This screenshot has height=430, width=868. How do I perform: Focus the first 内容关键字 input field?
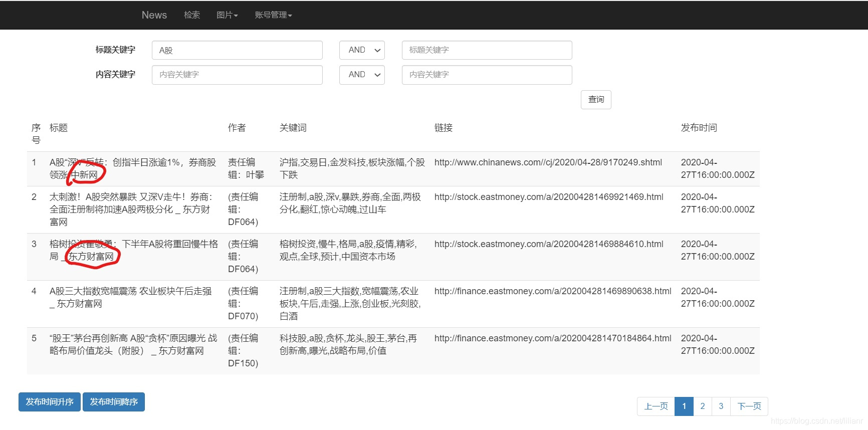(237, 75)
